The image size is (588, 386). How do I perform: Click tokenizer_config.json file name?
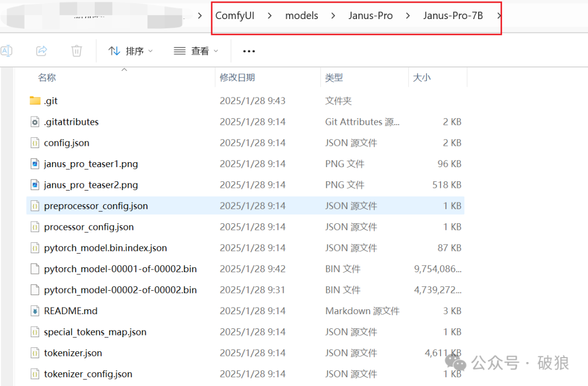pos(88,374)
